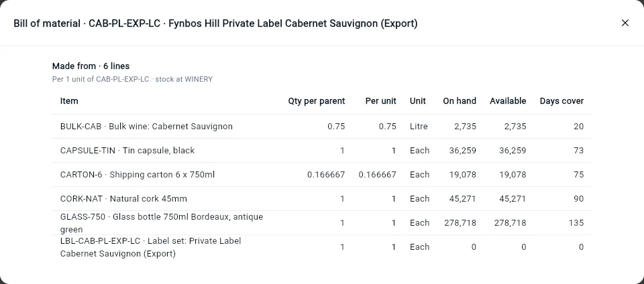644x284 pixels.
Task: Click the Unit column header
Action: [418, 101]
